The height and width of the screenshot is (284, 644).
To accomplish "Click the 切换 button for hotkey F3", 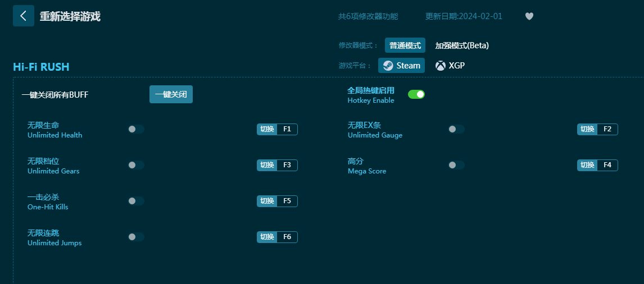I will click(x=267, y=165).
